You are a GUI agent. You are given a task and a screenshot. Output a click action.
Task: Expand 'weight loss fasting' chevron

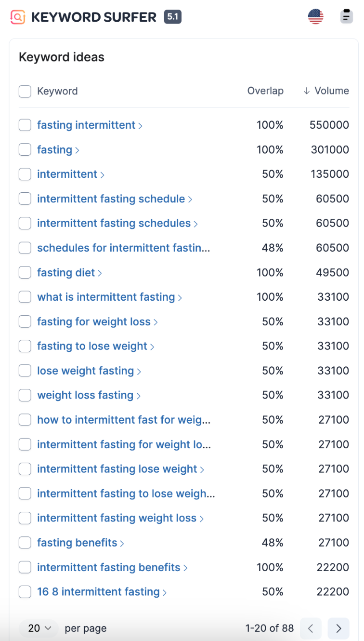point(139,396)
